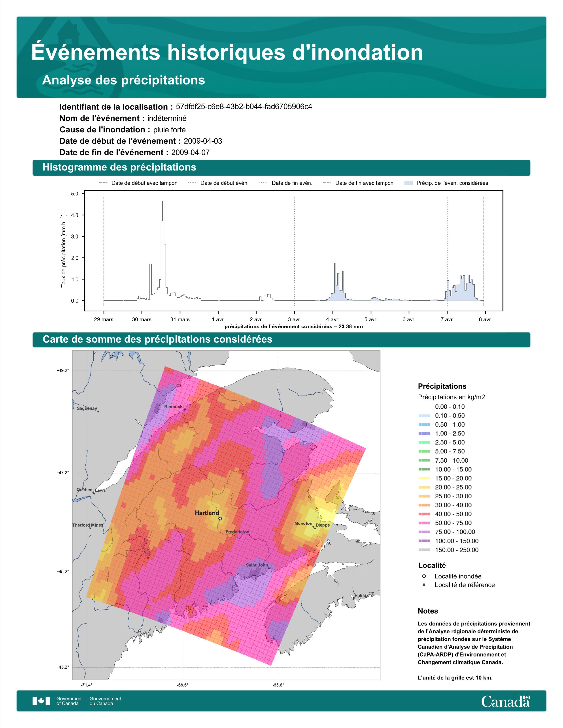Image resolution: width=563 pixels, height=728 pixels.
Task: Click the start date 2009-04-03
Action: pyautogui.click(x=203, y=141)
